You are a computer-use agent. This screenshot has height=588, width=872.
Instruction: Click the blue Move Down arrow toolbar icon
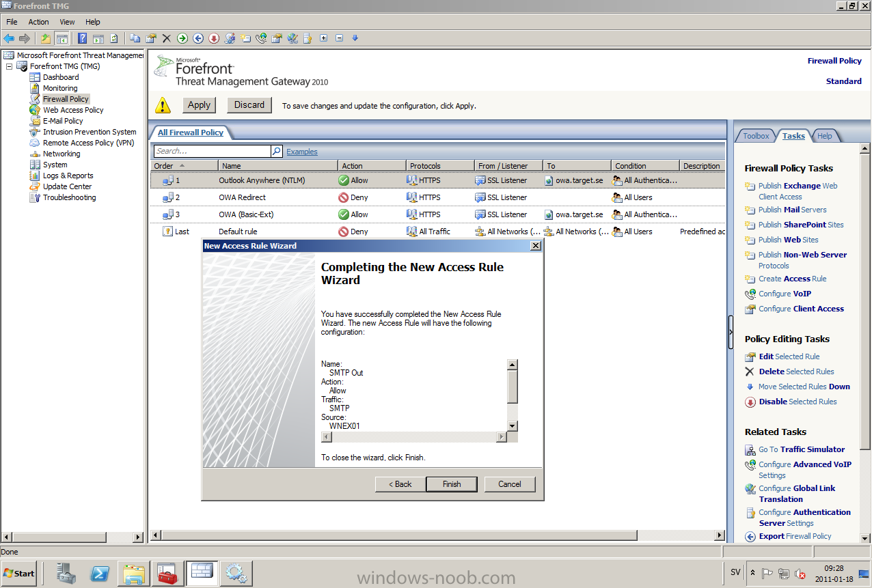point(355,38)
